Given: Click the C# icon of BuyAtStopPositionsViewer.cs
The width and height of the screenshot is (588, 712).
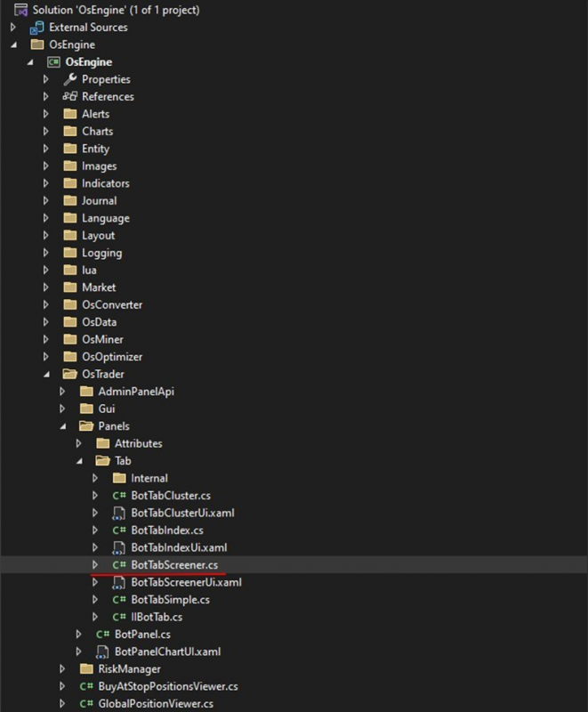Looking at the screenshot, I should coord(86,686).
